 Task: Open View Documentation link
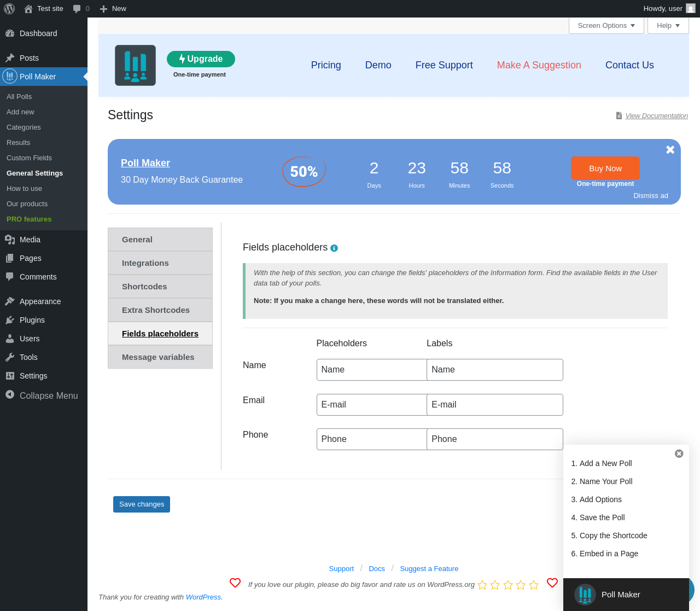tap(657, 115)
